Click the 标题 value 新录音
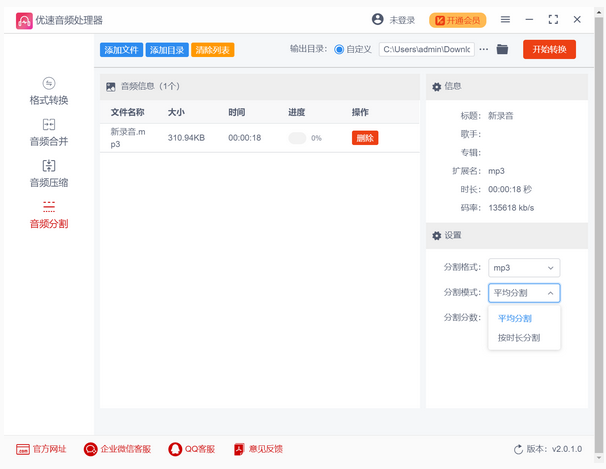The height and width of the screenshot is (469, 606). click(x=500, y=116)
